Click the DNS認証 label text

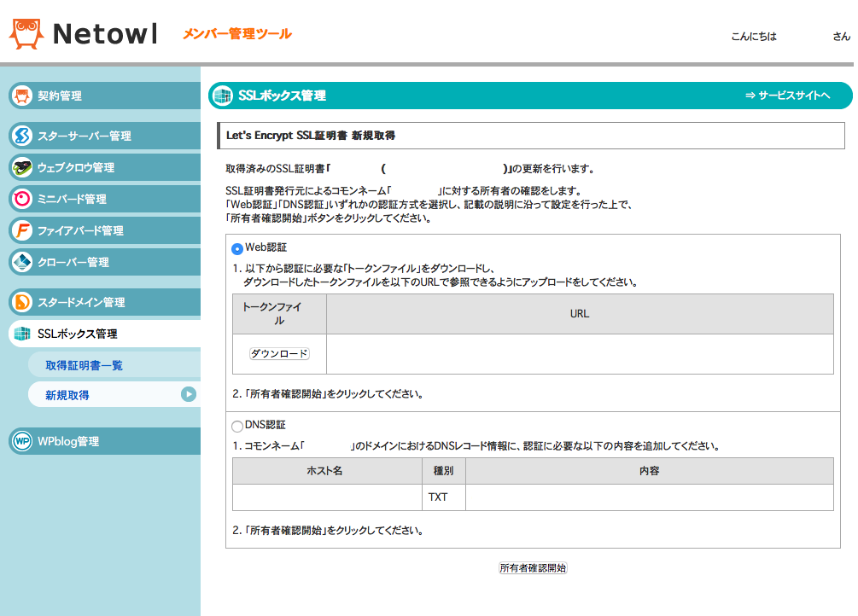click(266, 425)
